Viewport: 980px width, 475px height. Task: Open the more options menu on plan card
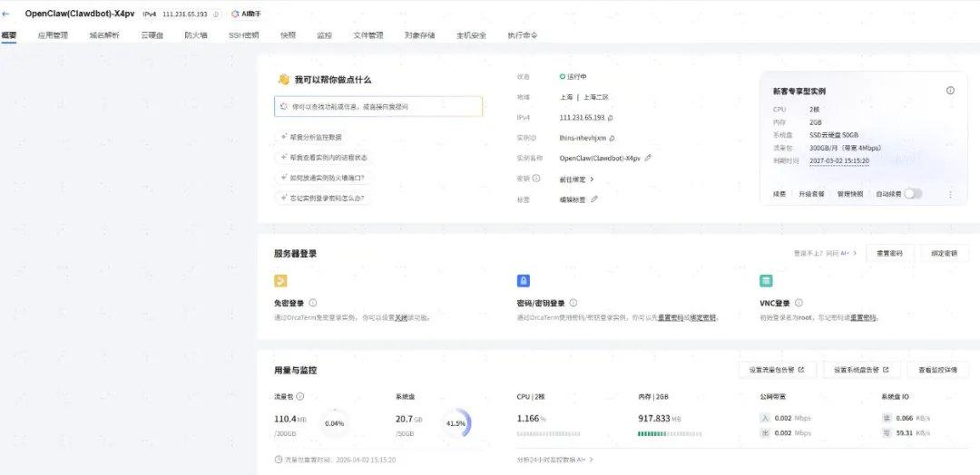coord(950,194)
